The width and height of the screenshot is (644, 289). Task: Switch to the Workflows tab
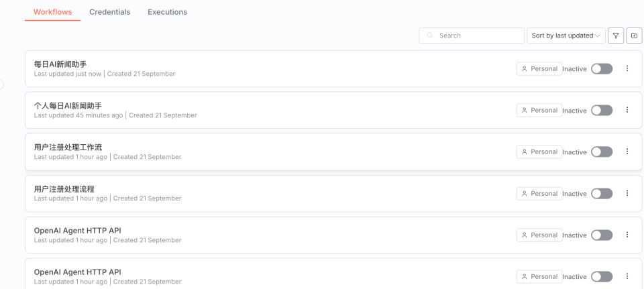coord(52,12)
